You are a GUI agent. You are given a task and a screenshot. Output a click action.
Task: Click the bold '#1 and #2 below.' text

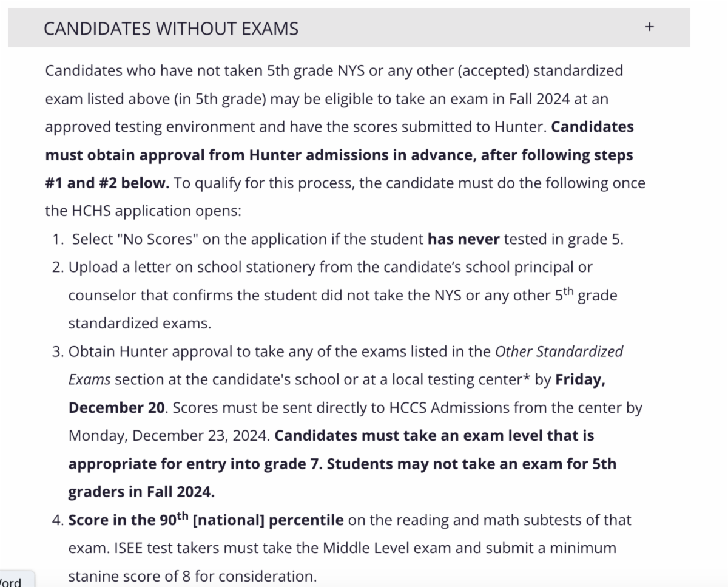tap(107, 183)
